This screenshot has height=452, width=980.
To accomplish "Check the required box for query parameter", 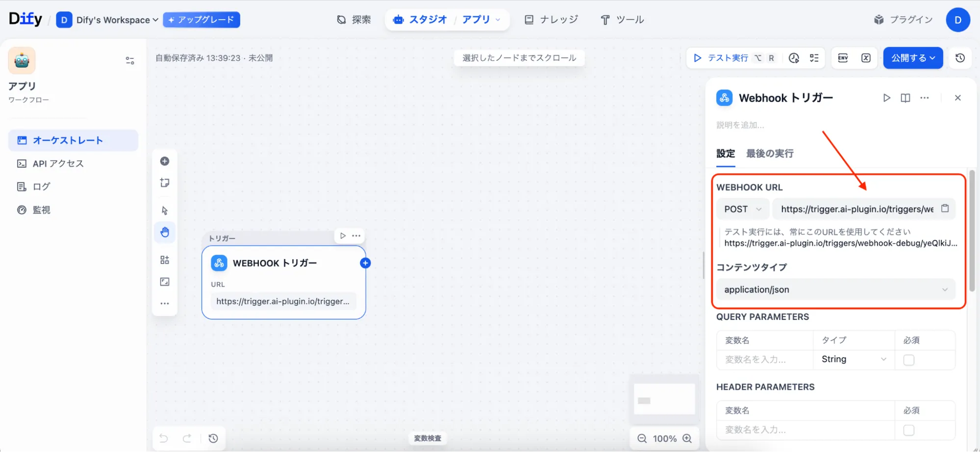I will click(x=908, y=360).
